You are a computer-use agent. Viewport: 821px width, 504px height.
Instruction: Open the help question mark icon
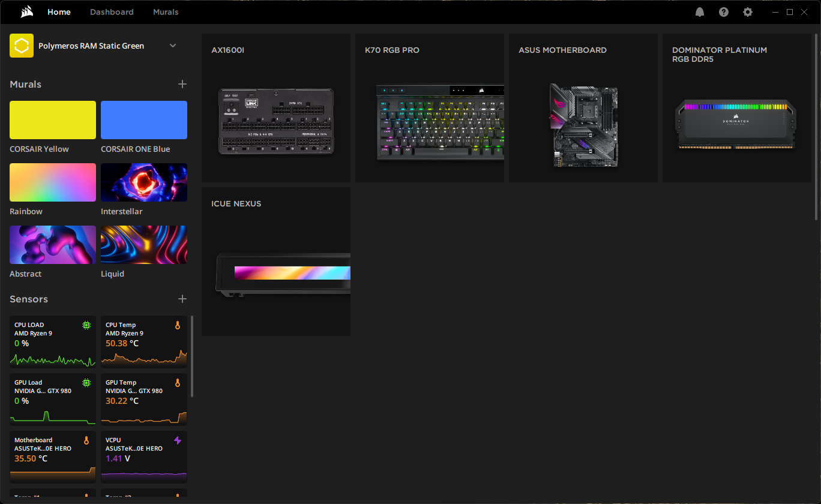click(724, 12)
